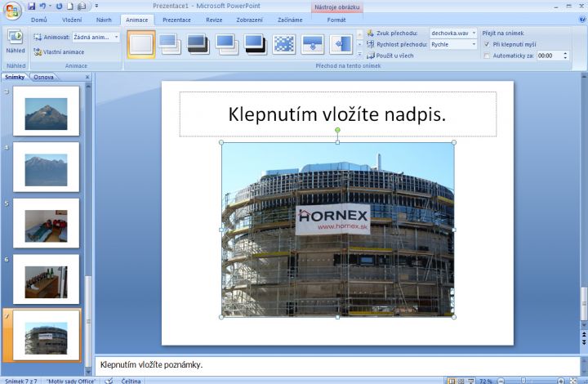Click the Undo icon
This screenshot has height=384, width=588.
click(x=42, y=6)
